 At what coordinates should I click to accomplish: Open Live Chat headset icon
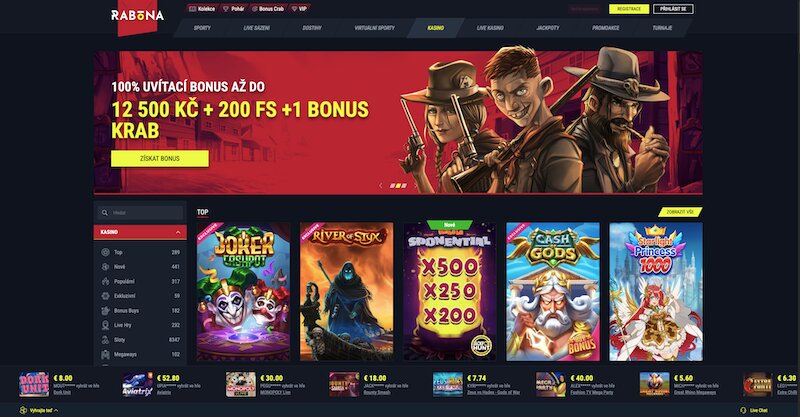click(x=743, y=410)
